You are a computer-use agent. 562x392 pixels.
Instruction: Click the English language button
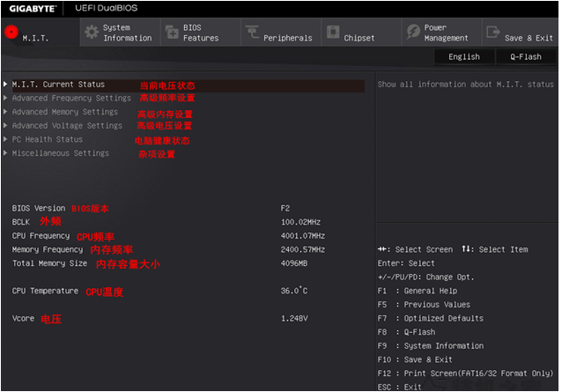tap(464, 56)
